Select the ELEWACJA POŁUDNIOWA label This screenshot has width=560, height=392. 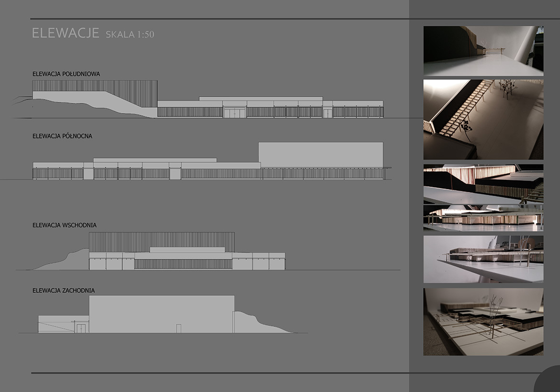pyautogui.click(x=66, y=74)
